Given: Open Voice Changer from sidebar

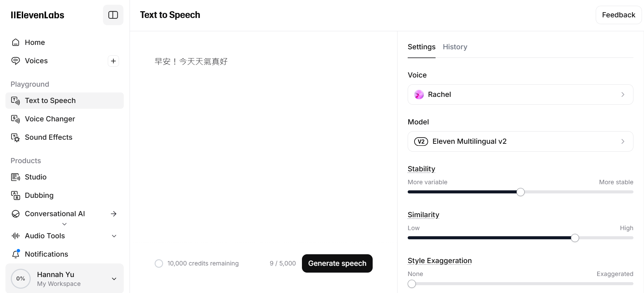Looking at the screenshot, I should point(50,119).
